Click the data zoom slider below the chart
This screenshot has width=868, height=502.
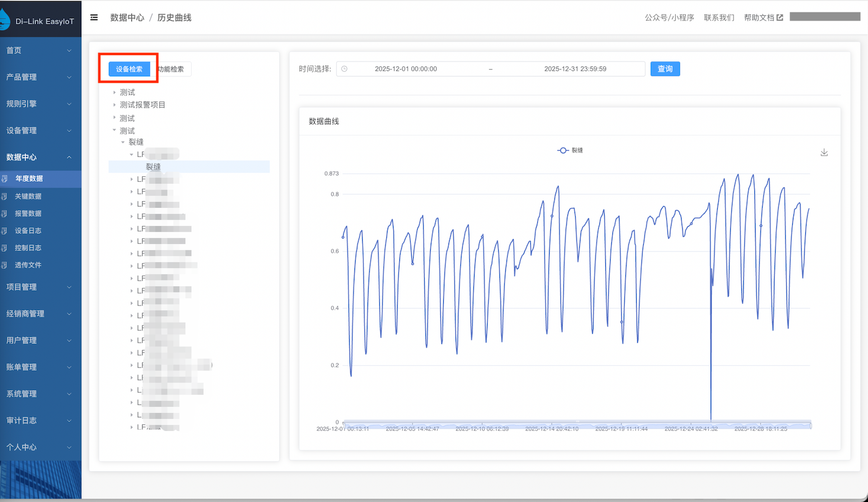click(x=577, y=424)
